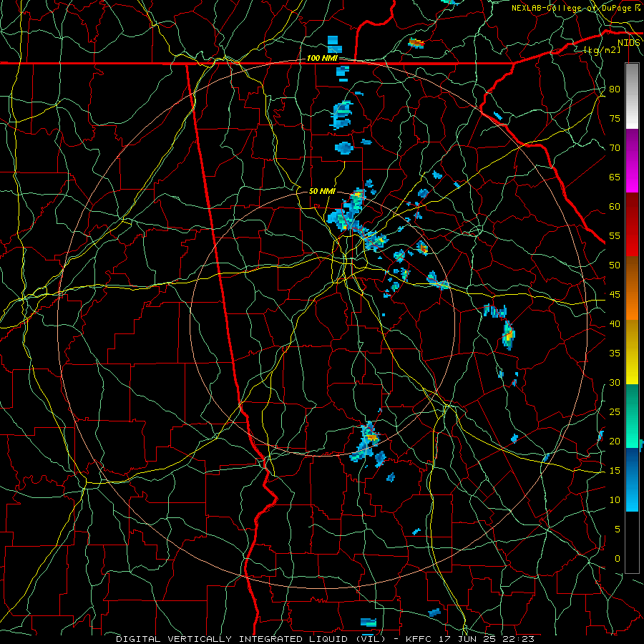The height and width of the screenshot is (644, 644).
Task: Click the 5 value on the color scale
Action: [x=618, y=530]
